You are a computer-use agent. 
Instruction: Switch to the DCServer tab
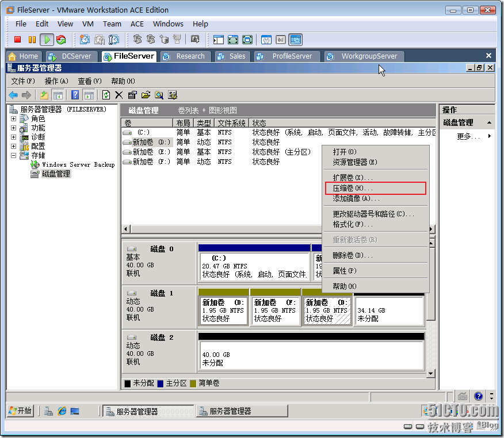(71, 56)
